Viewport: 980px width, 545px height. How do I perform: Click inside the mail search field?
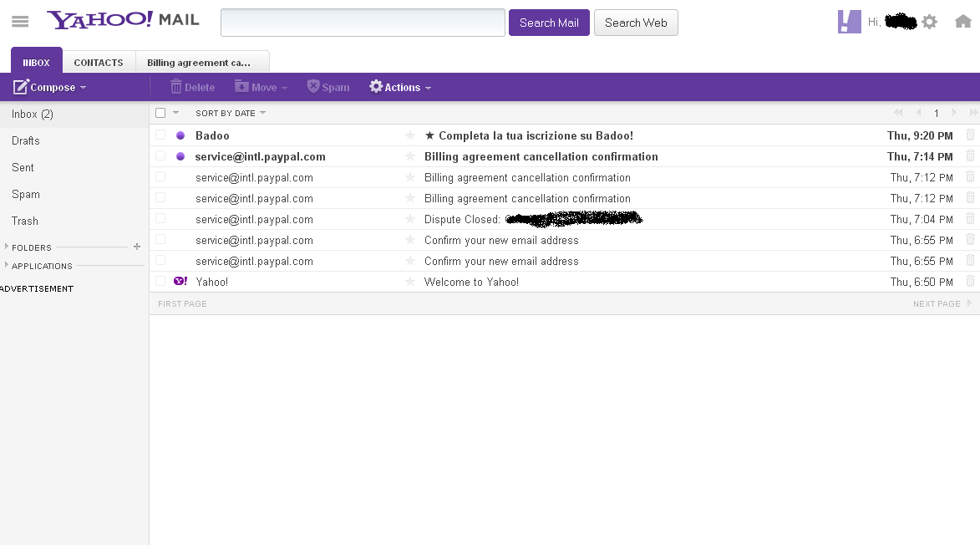[x=363, y=23]
